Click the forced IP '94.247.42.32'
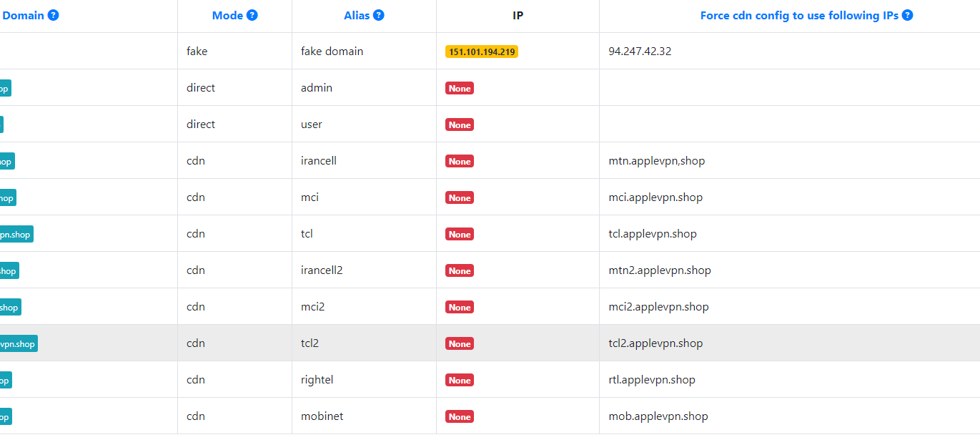Screen dimensions: 980x445 tap(640, 51)
